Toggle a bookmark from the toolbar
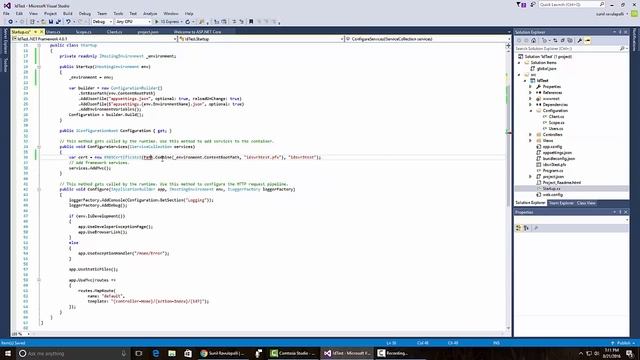The height and width of the screenshot is (360, 640). point(251,22)
